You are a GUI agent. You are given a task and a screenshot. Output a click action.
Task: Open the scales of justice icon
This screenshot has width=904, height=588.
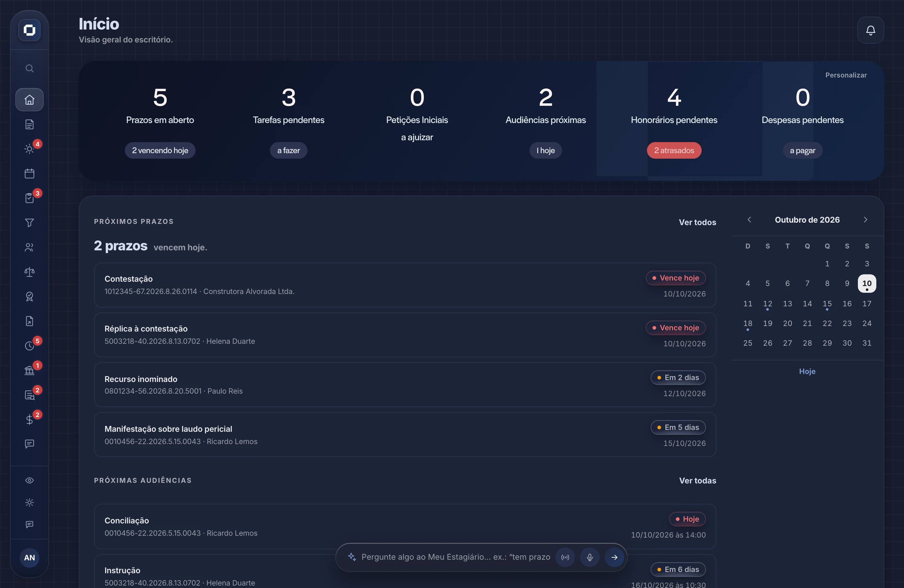pyautogui.click(x=29, y=272)
